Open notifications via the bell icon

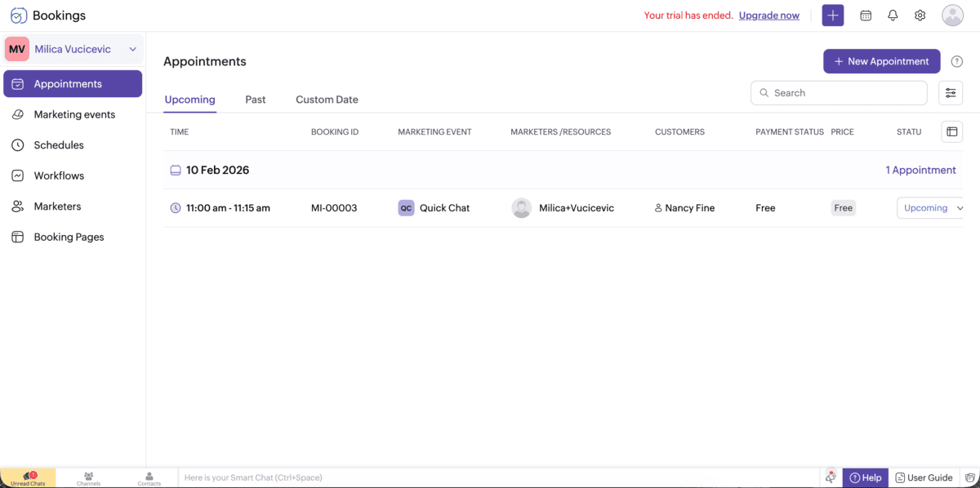tap(893, 15)
